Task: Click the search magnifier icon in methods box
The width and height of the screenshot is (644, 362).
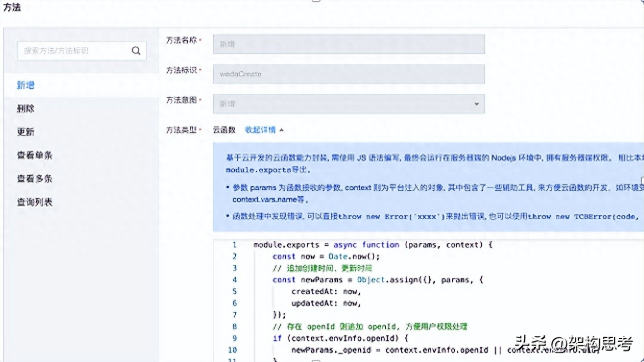Action: click(x=136, y=51)
